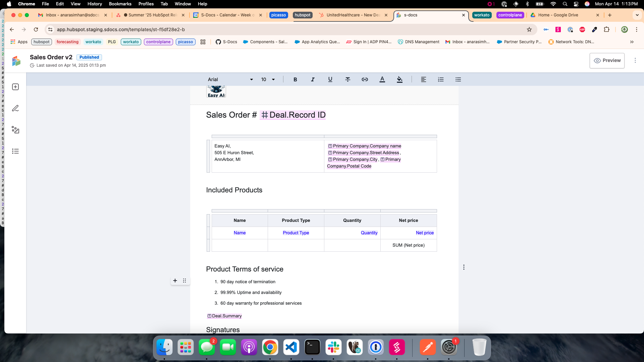Open the edit pencil sidebar panel
Image resolution: width=644 pixels, height=362 pixels.
pyautogui.click(x=15, y=108)
